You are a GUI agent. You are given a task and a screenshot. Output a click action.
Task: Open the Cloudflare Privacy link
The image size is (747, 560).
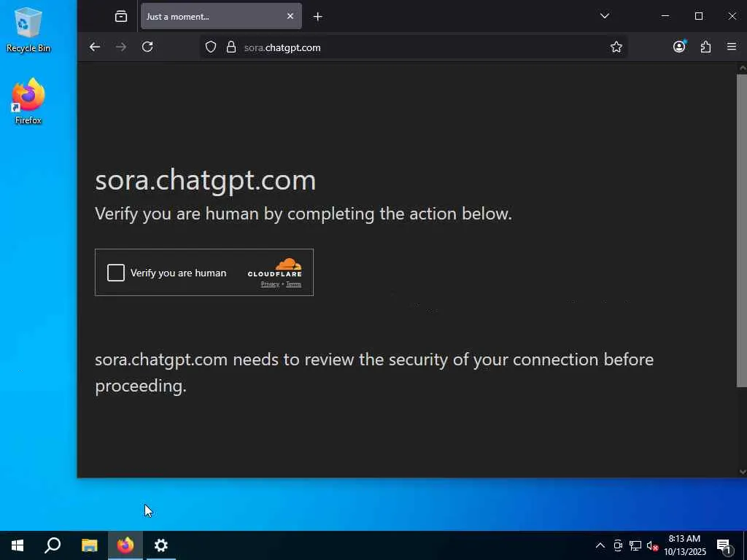[x=270, y=284]
